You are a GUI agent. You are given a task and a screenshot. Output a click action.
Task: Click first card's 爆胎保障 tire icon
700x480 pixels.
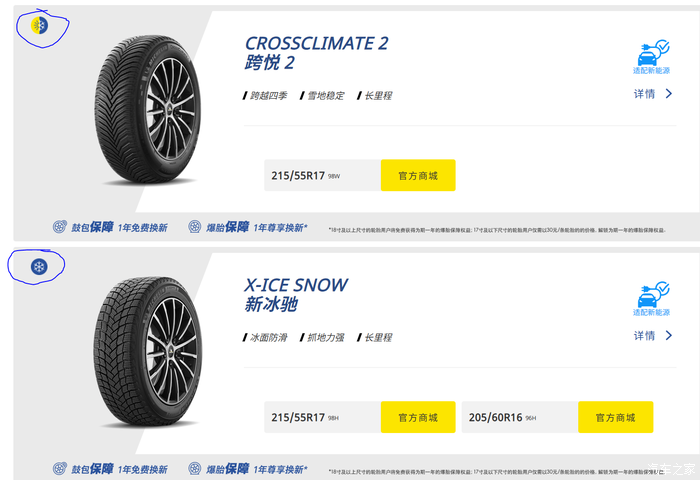click(194, 228)
